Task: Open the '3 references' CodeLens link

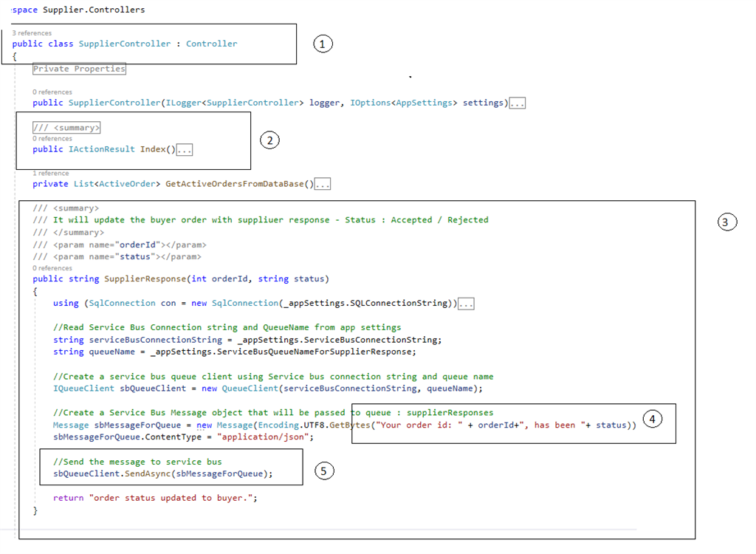Action: click(x=32, y=33)
